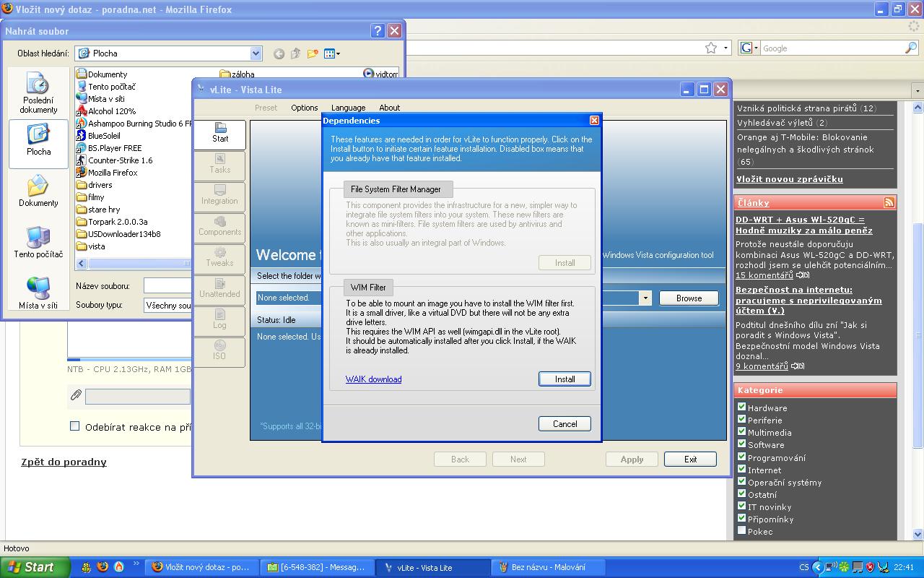Open the ISO section in vLite
The width and height of the screenshot is (924, 578).
tap(219, 352)
